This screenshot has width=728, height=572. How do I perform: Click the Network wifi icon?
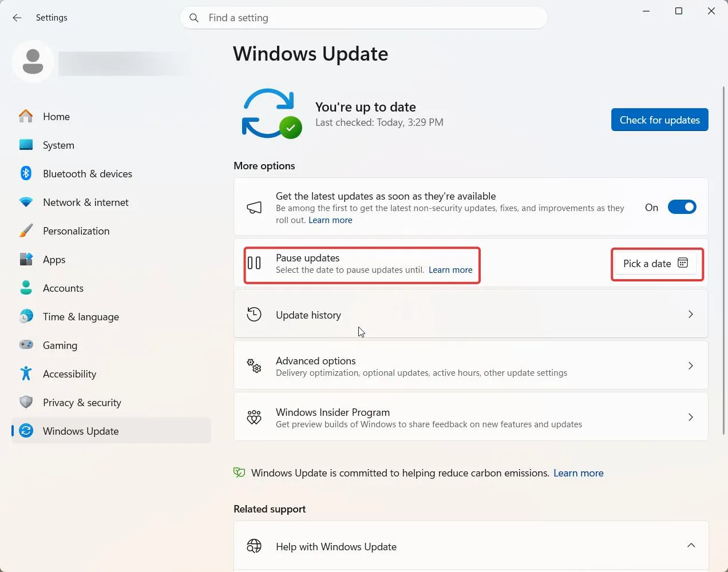pyautogui.click(x=26, y=202)
